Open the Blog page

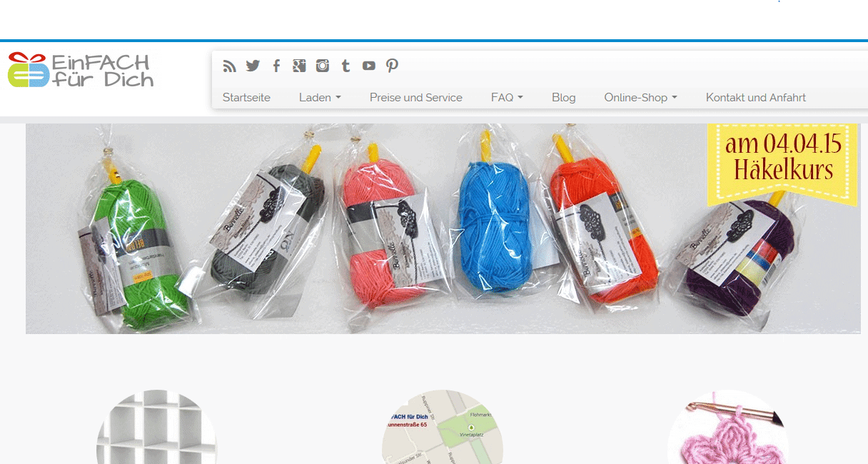563,98
